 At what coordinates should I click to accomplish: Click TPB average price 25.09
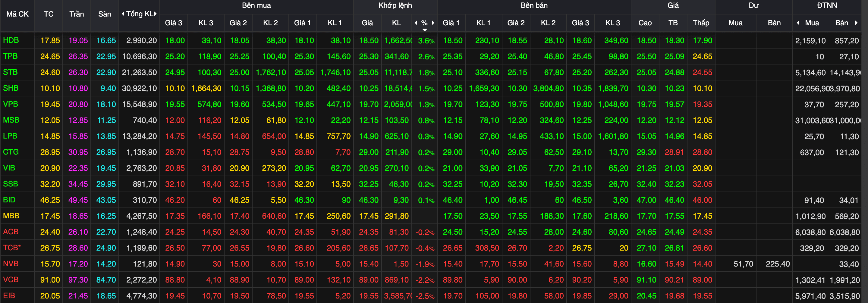coord(674,56)
